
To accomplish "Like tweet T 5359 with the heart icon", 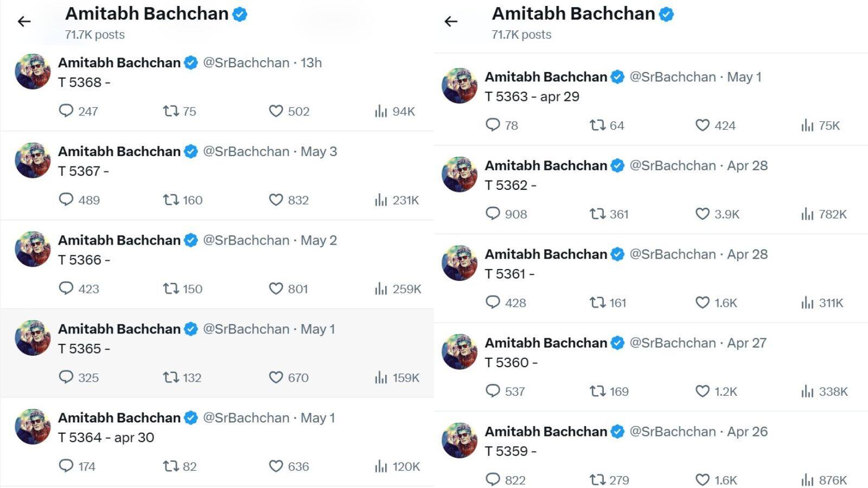I will point(702,479).
